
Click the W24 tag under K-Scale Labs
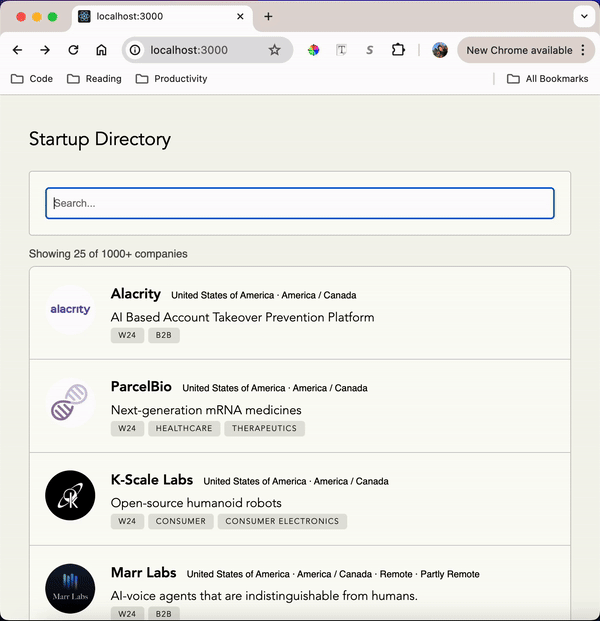127,521
